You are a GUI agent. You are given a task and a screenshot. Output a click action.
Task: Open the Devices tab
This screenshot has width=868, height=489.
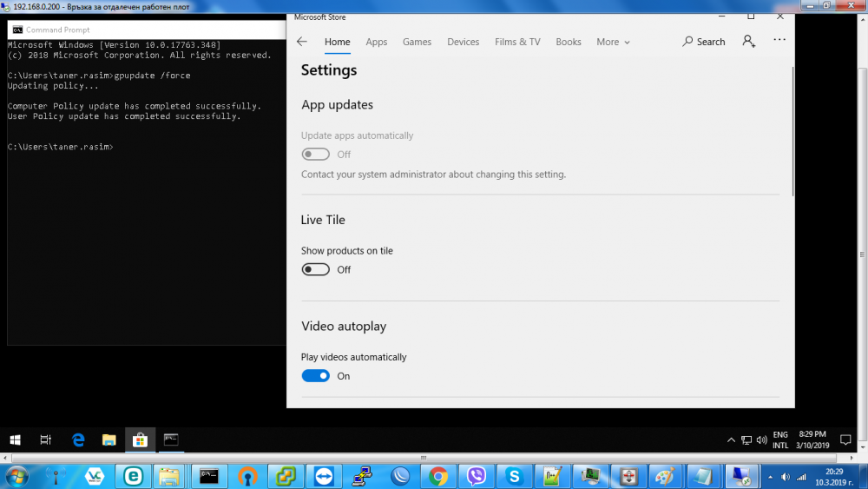tap(464, 42)
